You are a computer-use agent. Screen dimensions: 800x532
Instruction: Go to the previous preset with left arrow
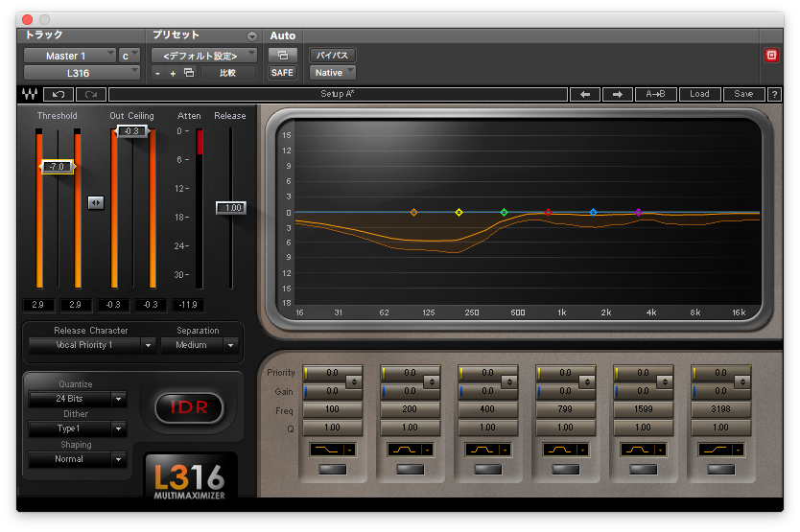click(x=585, y=94)
